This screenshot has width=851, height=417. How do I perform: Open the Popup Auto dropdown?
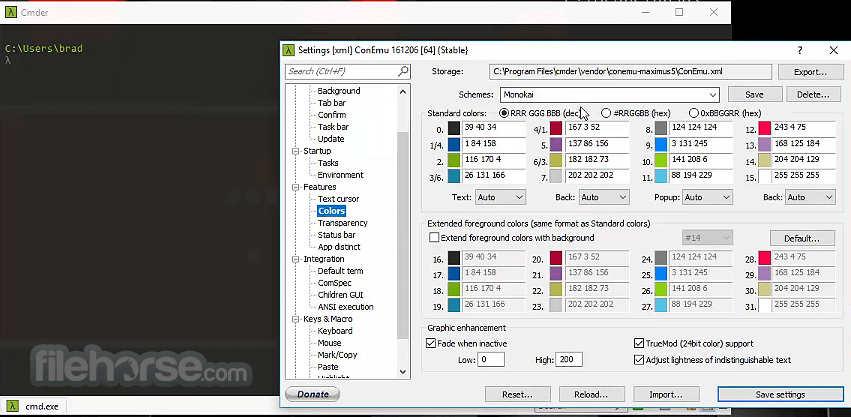pyautogui.click(x=707, y=197)
